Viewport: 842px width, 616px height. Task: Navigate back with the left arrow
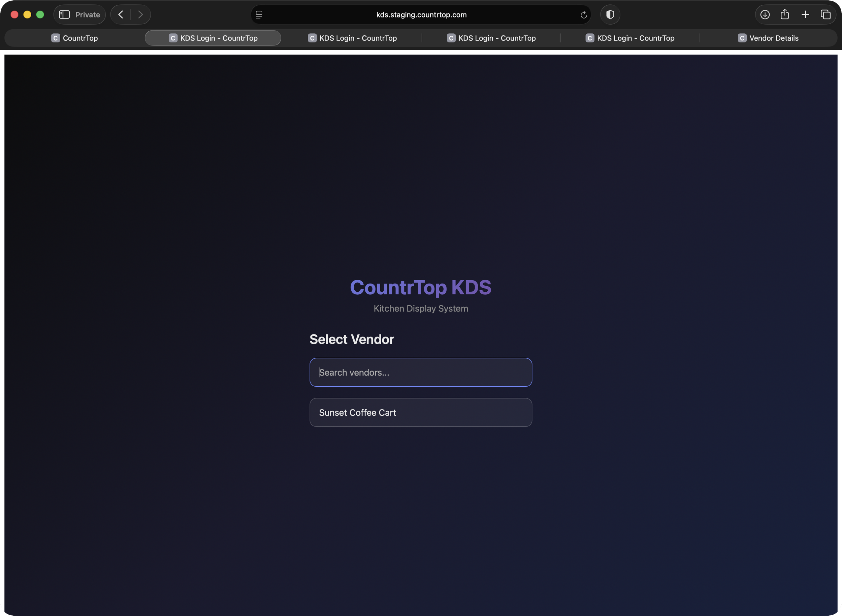coord(121,14)
